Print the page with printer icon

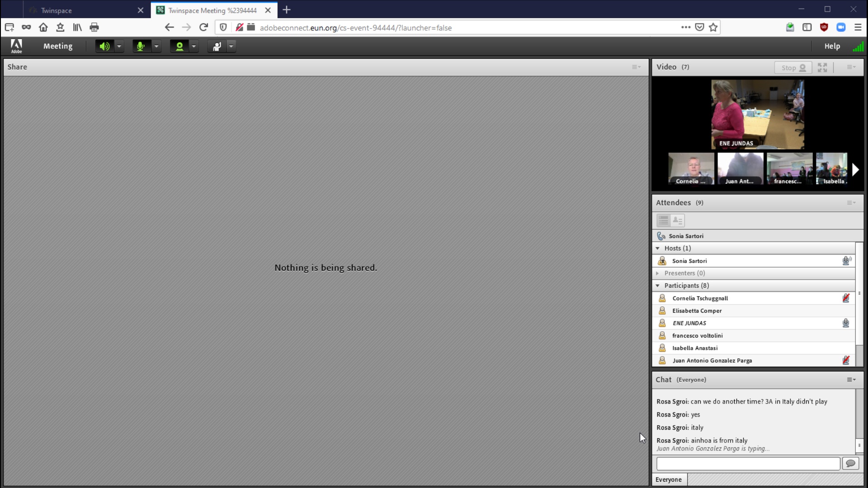[94, 28]
